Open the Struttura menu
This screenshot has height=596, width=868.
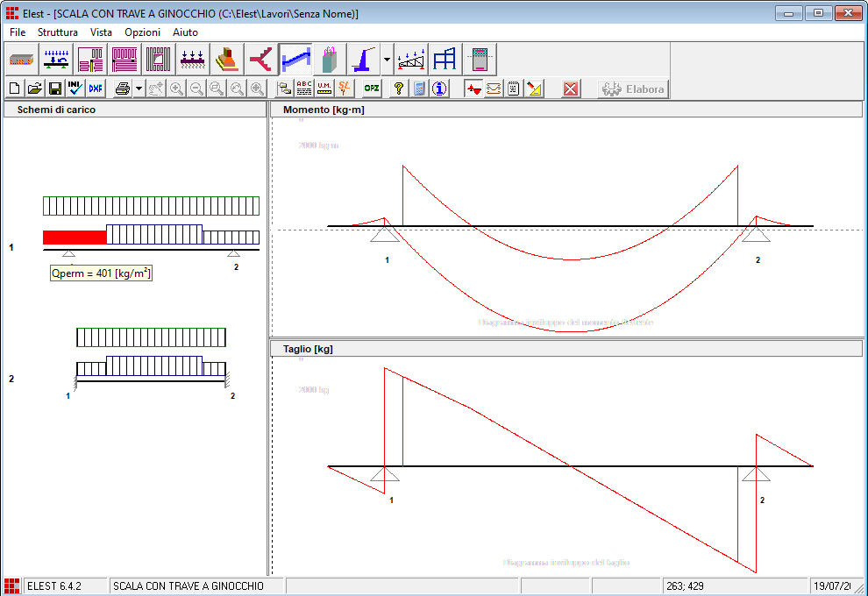coord(58,32)
